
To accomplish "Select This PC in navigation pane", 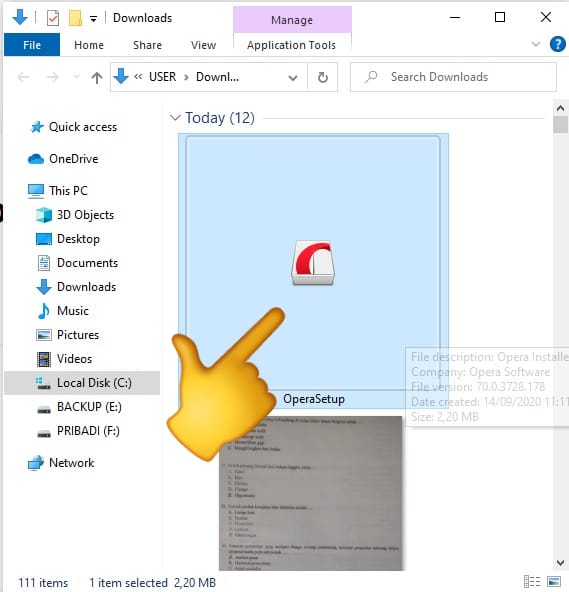I will click(68, 191).
